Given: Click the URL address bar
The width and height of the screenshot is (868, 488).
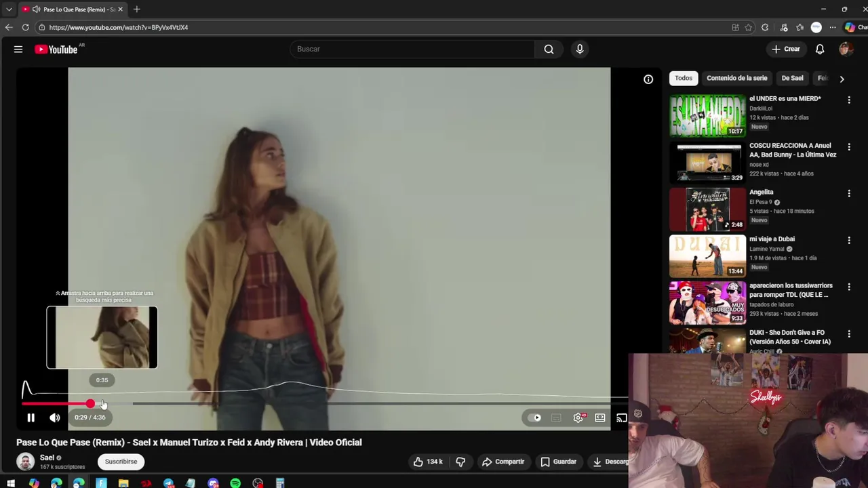Looking at the screenshot, I should tap(380, 27).
